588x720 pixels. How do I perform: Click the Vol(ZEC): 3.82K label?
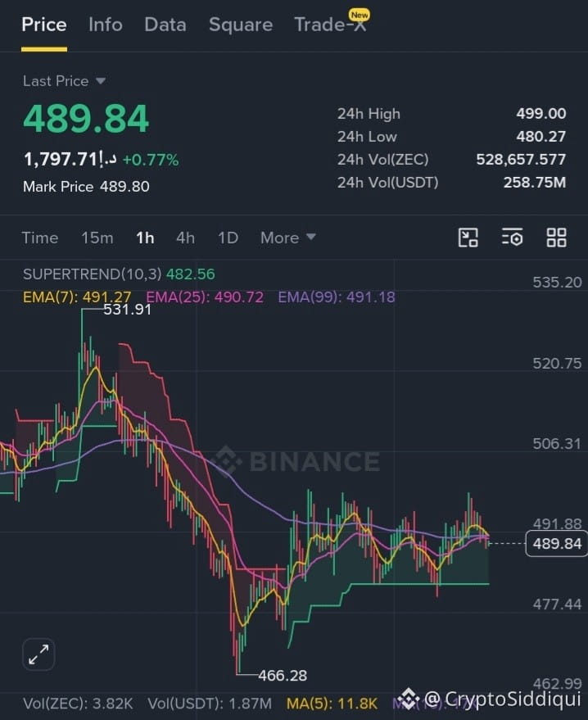pyautogui.click(x=78, y=704)
